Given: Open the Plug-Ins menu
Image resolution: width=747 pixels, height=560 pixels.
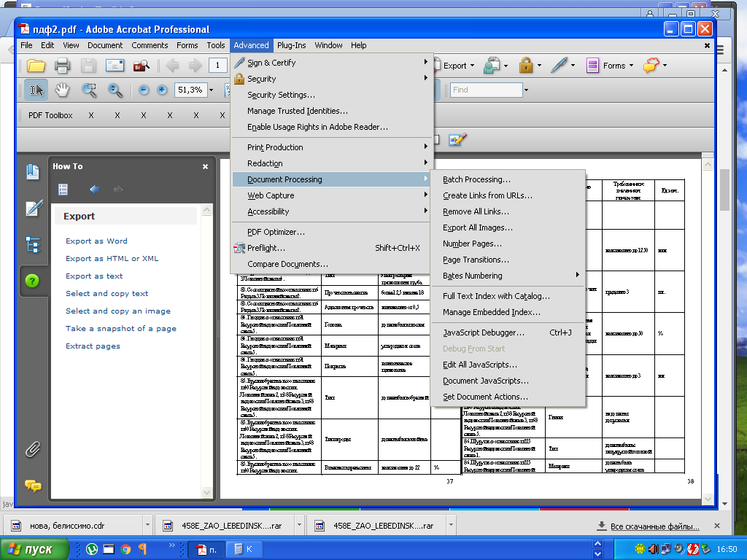Looking at the screenshot, I should [x=292, y=45].
